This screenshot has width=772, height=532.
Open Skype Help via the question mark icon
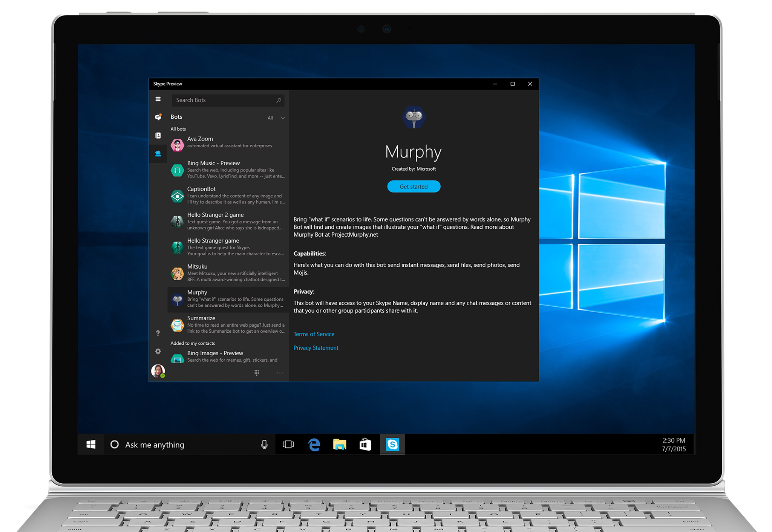(158, 333)
